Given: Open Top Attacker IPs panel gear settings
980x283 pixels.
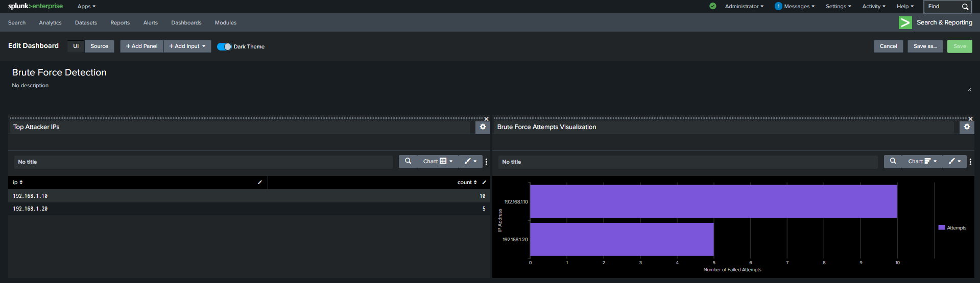Looking at the screenshot, I should (483, 127).
